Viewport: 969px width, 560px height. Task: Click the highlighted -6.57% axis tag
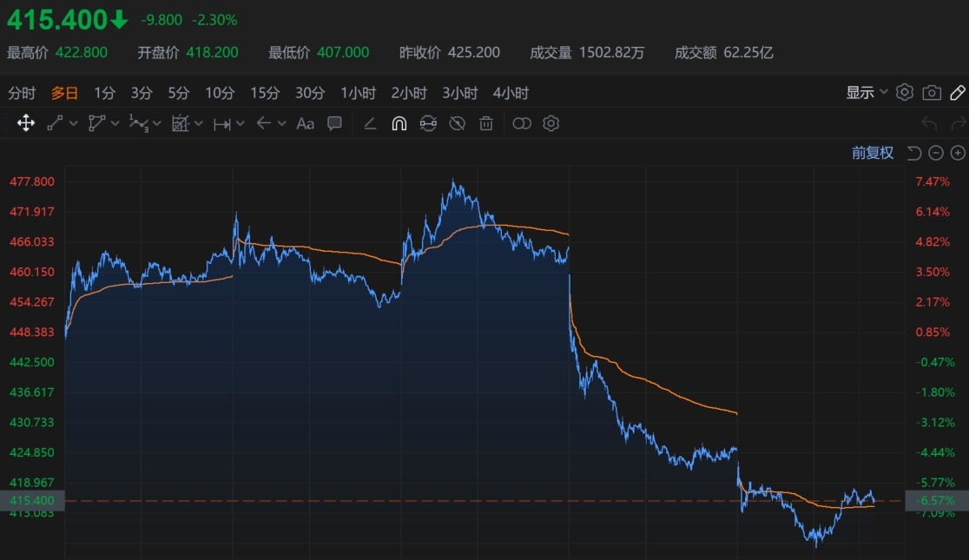click(x=937, y=501)
